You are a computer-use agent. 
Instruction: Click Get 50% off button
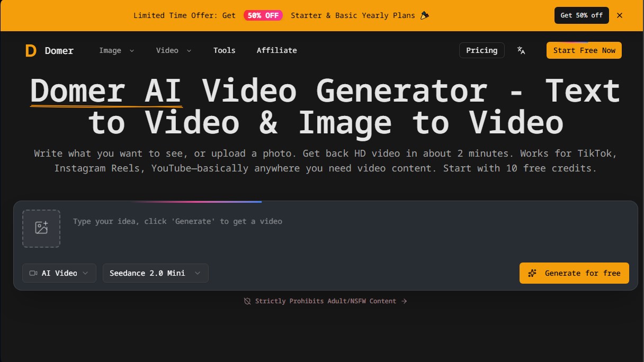click(x=582, y=15)
